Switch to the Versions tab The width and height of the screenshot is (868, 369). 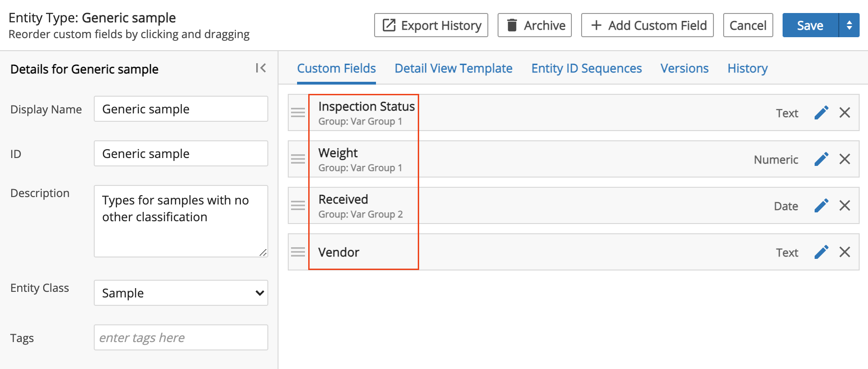(x=685, y=68)
